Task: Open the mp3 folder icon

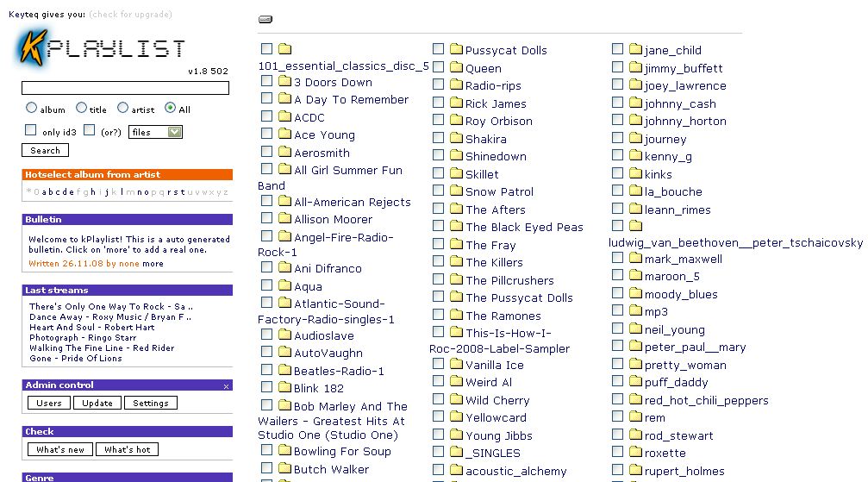Action: (635, 310)
